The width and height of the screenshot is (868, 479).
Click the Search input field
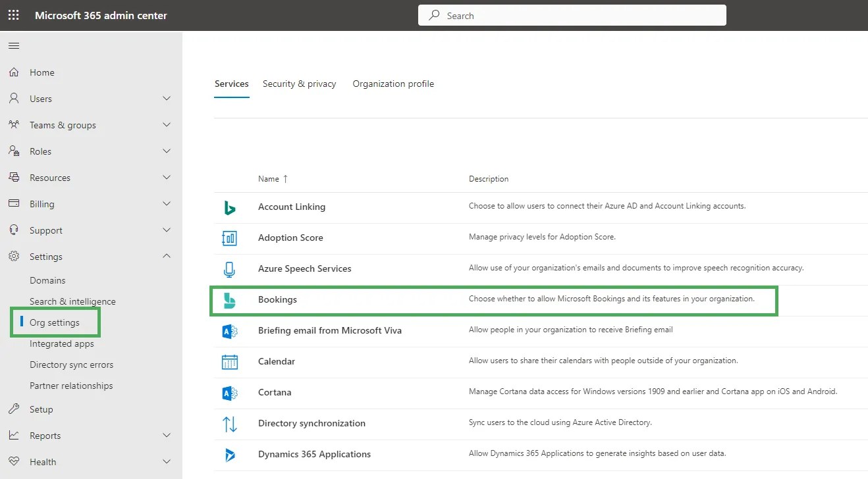pos(572,14)
